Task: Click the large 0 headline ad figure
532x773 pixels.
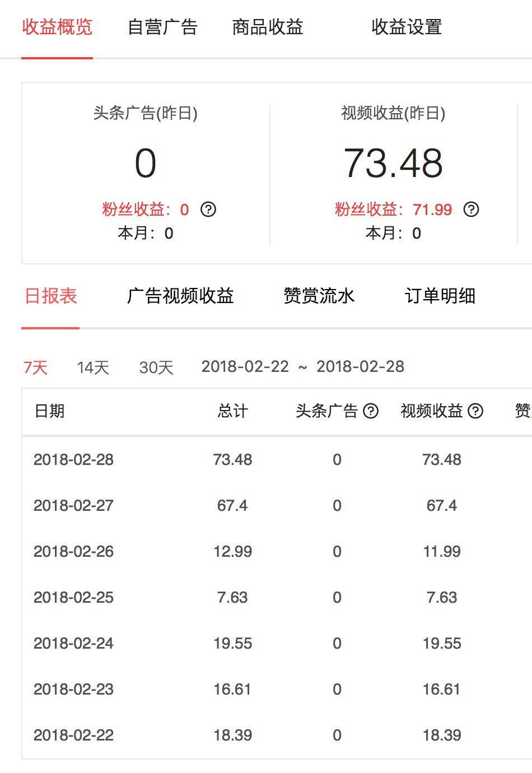Action: point(146,164)
